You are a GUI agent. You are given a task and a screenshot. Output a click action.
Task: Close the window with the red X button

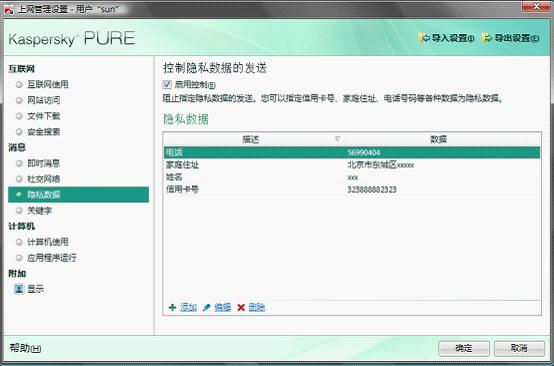[x=536, y=6]
